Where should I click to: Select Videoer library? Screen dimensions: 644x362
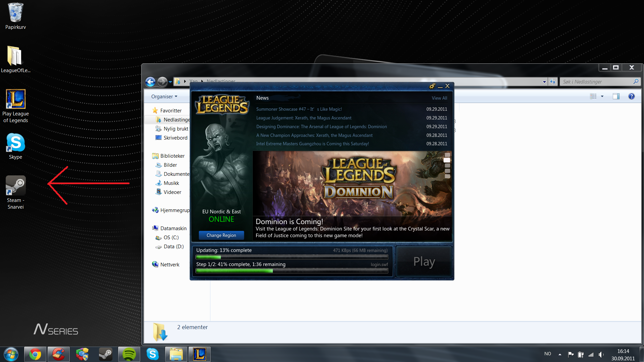tap(168, 192)
